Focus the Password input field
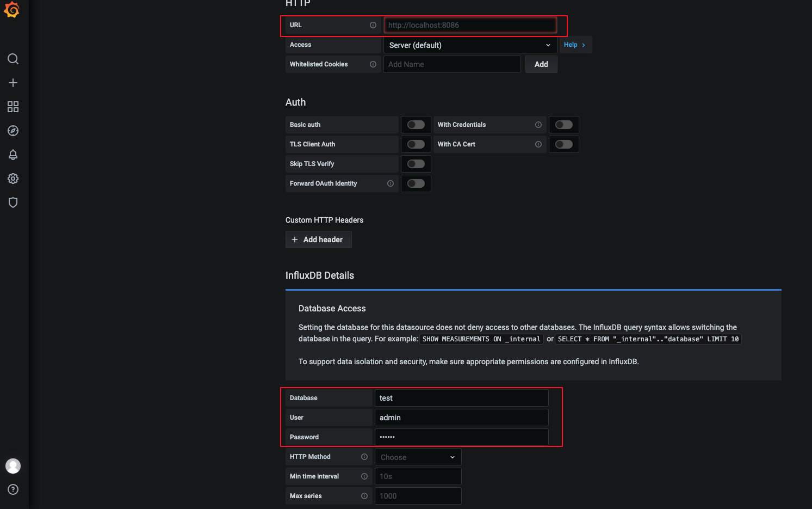812x509 pixels. tap(461, 437)
